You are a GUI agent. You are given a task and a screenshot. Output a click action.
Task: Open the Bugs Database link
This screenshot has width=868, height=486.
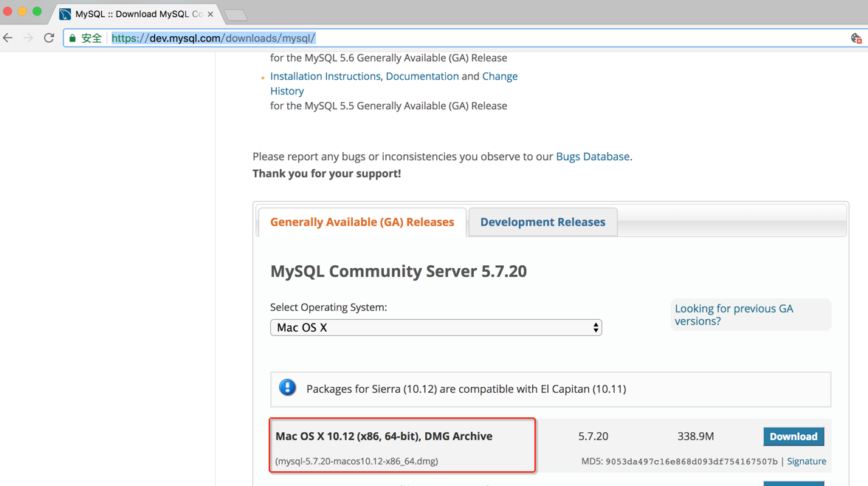point(592,157)
